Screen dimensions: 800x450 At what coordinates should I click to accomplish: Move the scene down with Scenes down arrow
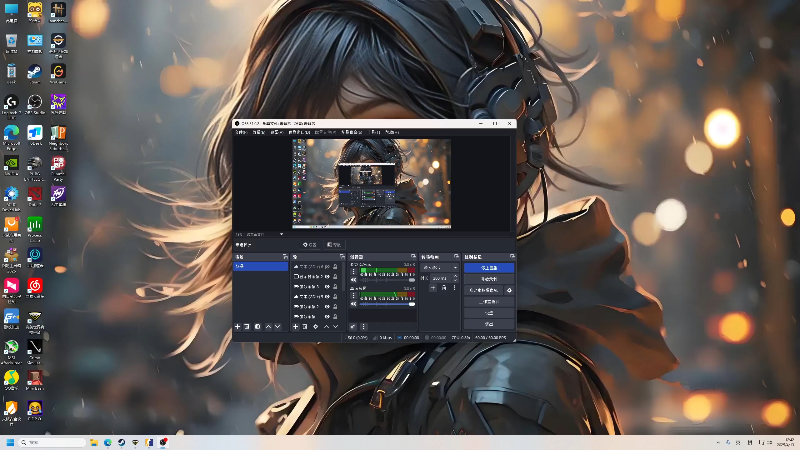(278, 327)
